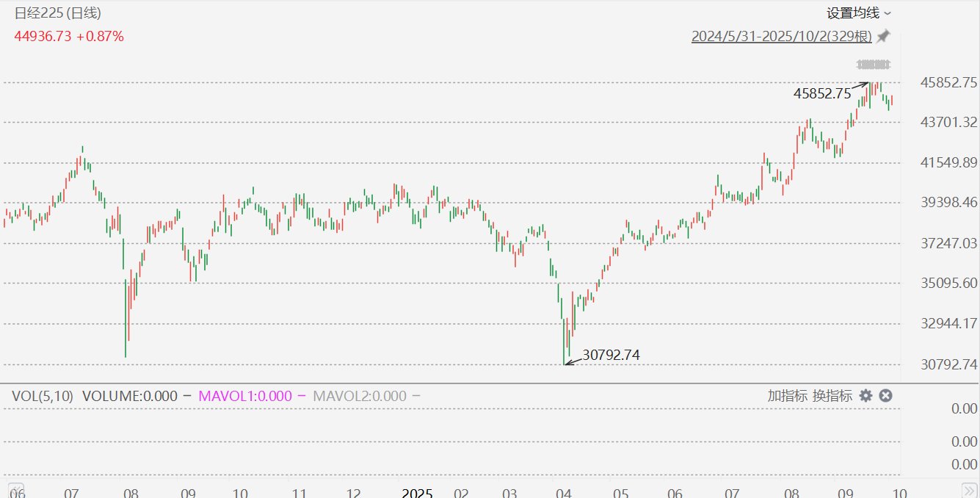Viewport: 980px width, 498px height.
Task: Click the chevron next to 设置均线
Action: (x=888, y=13)
